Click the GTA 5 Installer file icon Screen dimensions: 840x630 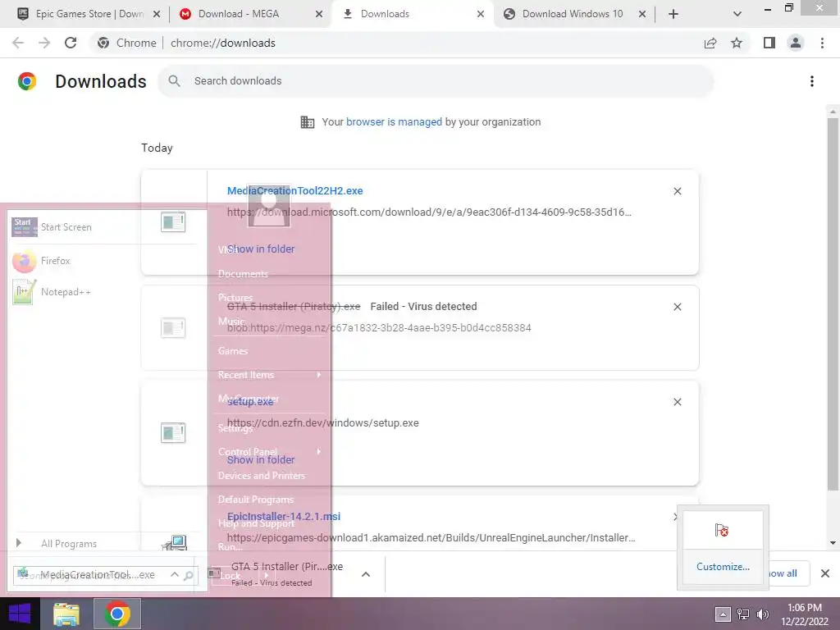173,328
